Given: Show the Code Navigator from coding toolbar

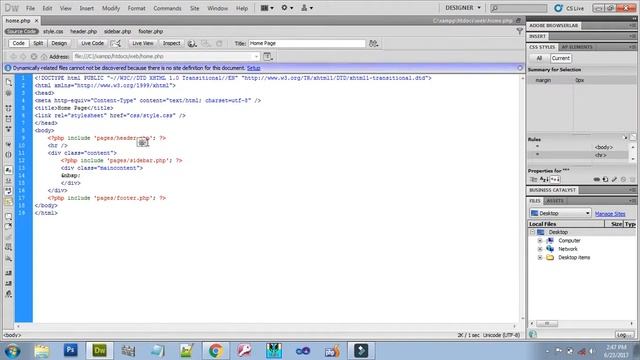Looking at the screenshot, I should [x=9, y=93].
